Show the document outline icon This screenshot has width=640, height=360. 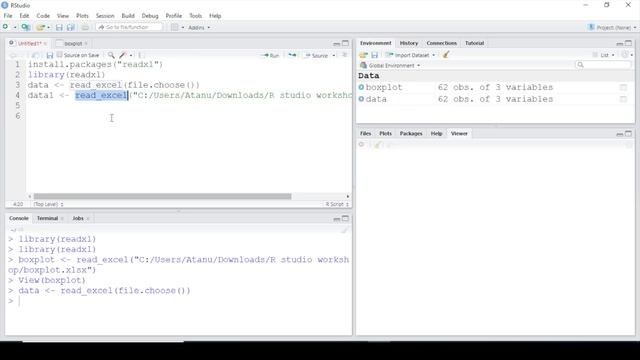[x=344, y=55]
